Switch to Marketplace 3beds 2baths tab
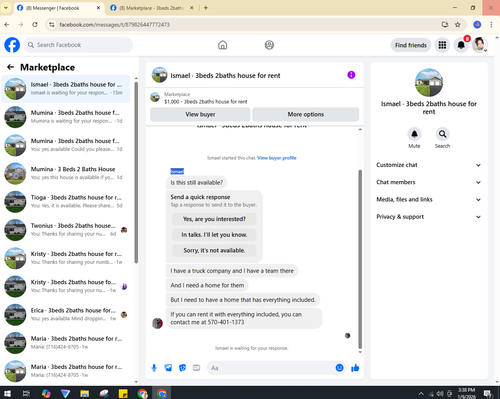The width and height of the screenshot is (500, 399). [152, 8]
